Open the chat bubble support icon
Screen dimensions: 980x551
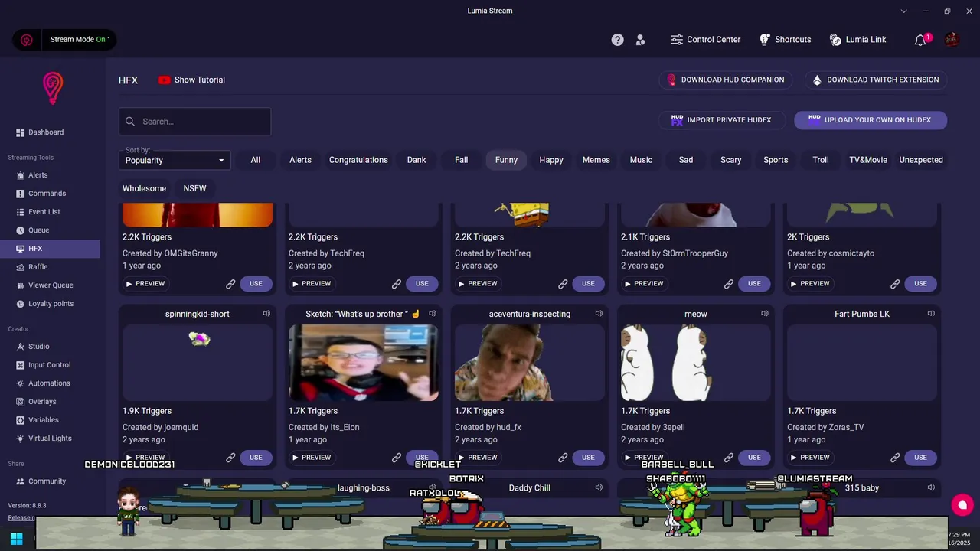coord(962,505)
